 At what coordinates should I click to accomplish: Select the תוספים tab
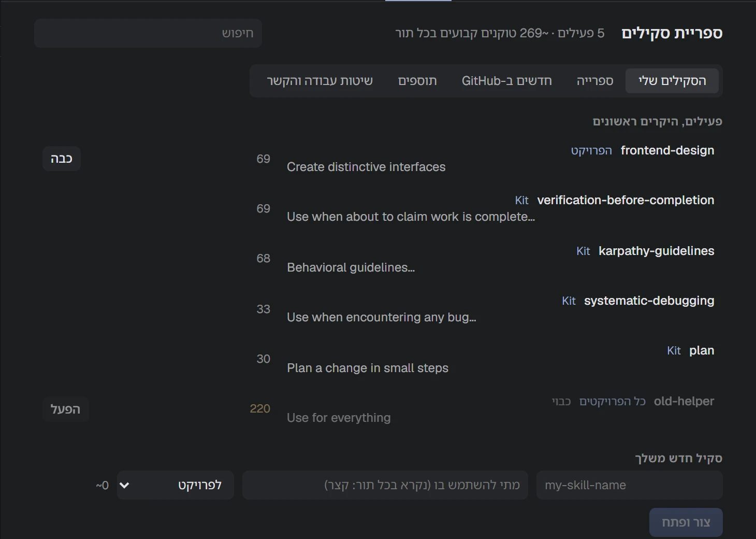click(x=417, y=81)
